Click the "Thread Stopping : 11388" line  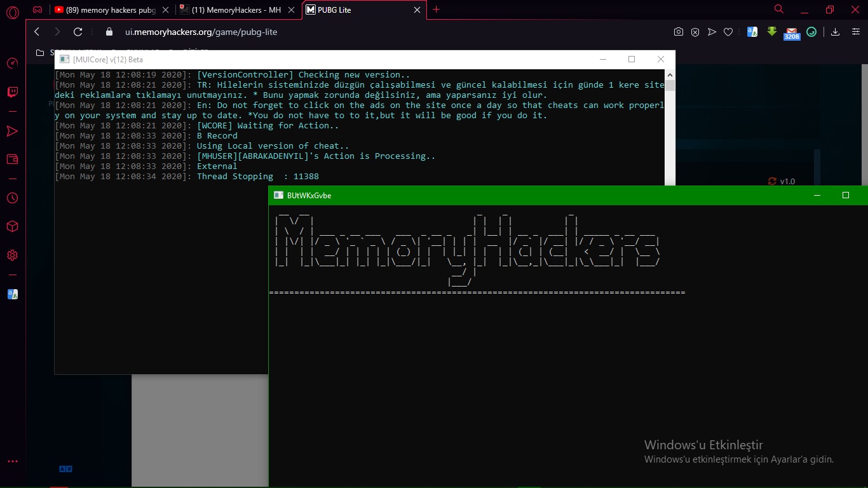pos(258,177)
